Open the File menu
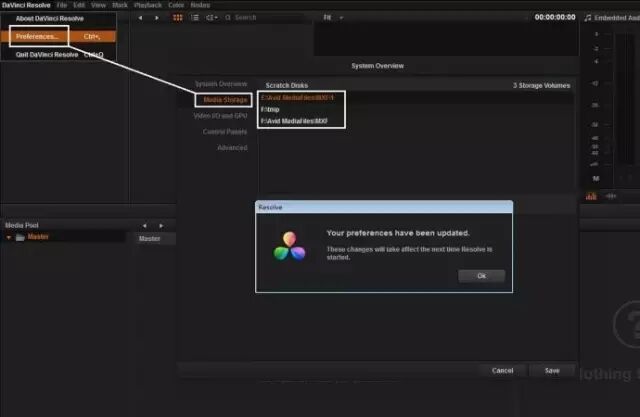Viewport: 640px width, 417px height. tap(62, 5)
